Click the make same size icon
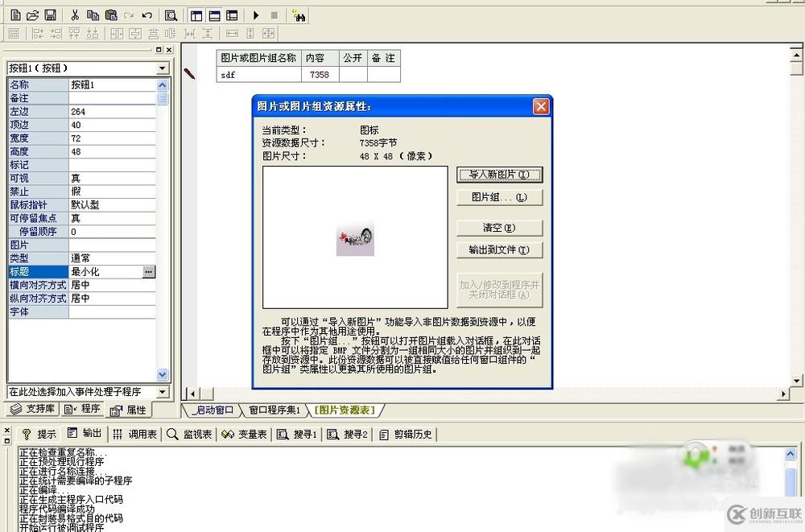 (x=269, y=34)
